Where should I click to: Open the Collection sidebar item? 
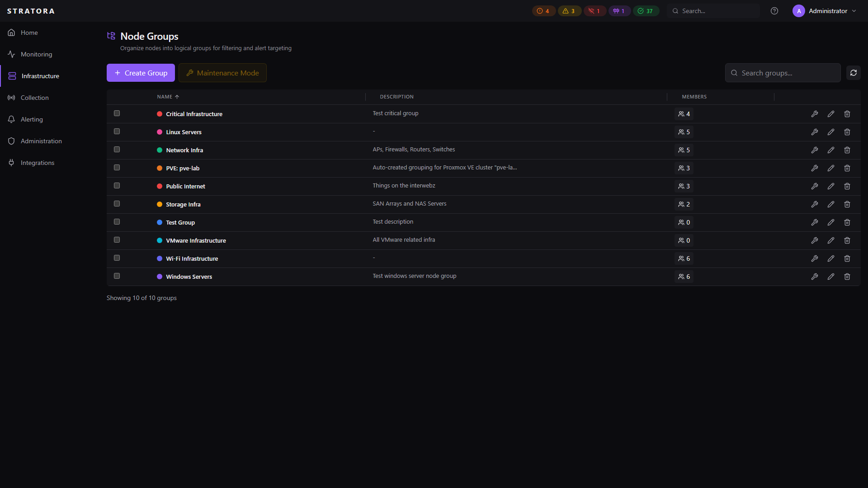(50, 98)
